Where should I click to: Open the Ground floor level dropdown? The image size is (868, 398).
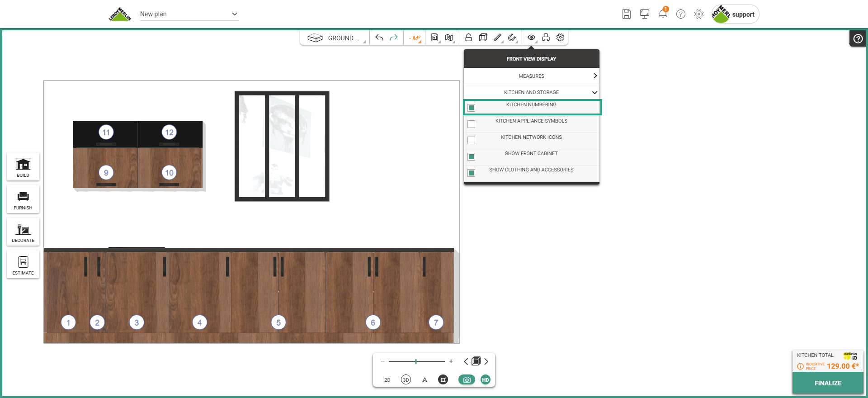point(335,38)
